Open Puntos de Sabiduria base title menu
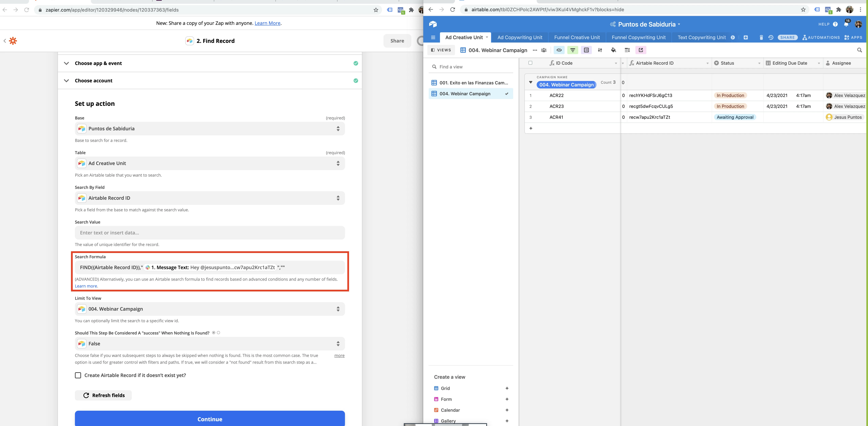 [646, 24]
